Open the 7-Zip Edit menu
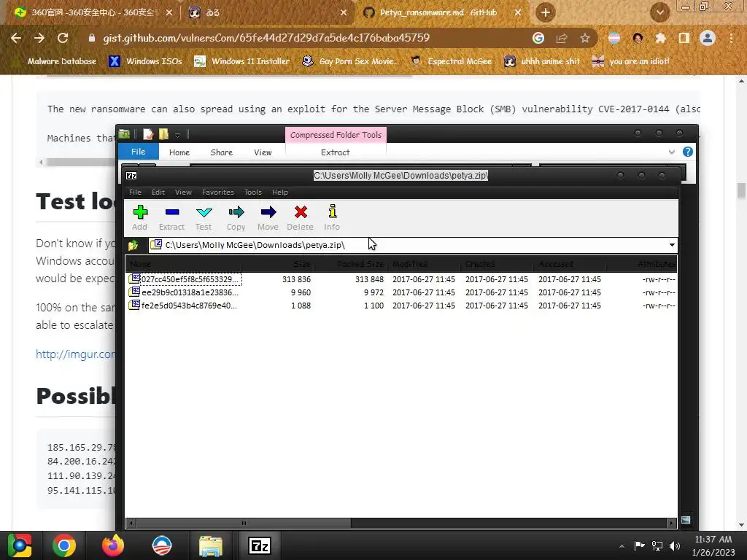Screen dimensions: 747x560 point(158,192)
